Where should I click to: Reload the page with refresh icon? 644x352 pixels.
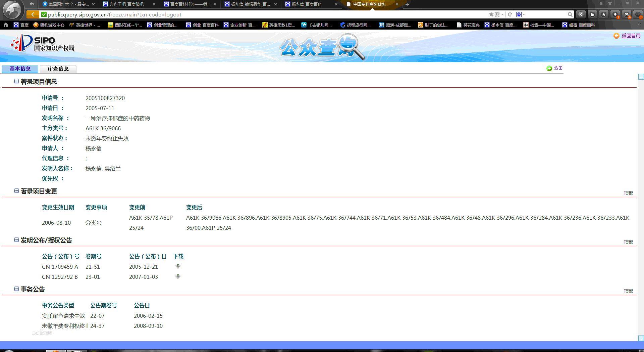coord(510,14)
